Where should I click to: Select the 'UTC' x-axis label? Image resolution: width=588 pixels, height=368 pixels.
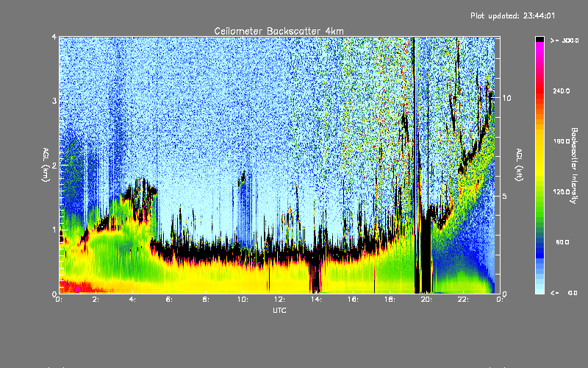coord(279,310)
